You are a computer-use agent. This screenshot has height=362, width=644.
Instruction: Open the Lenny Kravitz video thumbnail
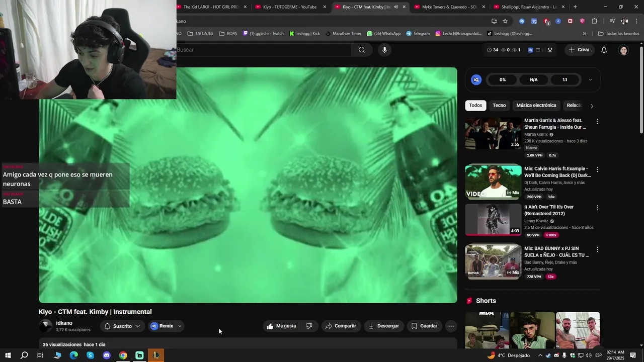493,220
